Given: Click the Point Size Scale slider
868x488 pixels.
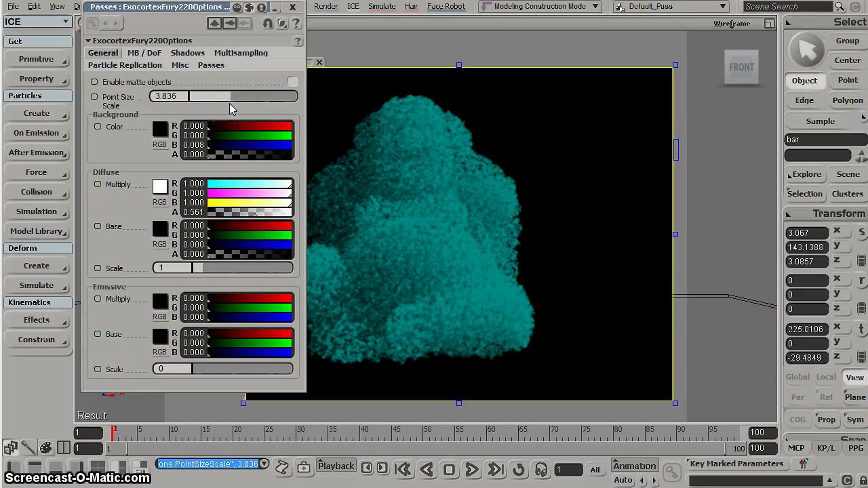Looking at the screenshot, I should click(x=224, y=96).
